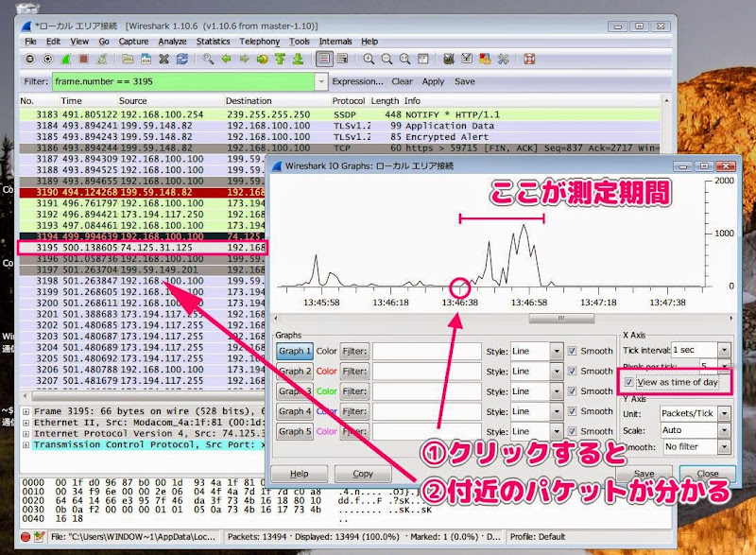The image size is (756, 555).
Task: Open Style dropdown for Graph 2
Action: (557, 372)
